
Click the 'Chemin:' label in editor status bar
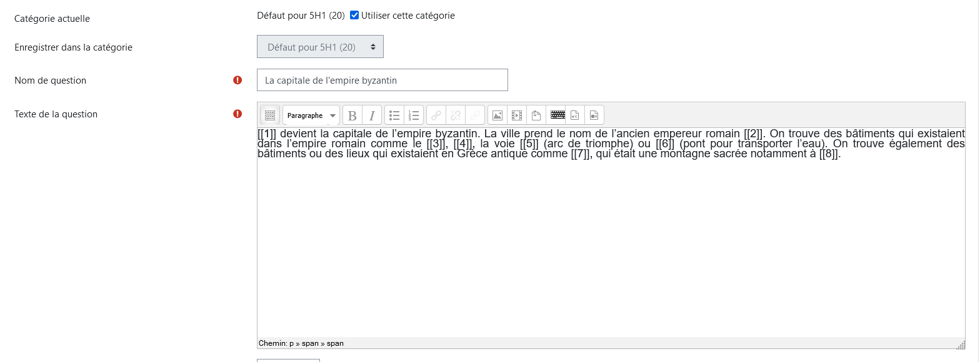click(x=272, y=343)
